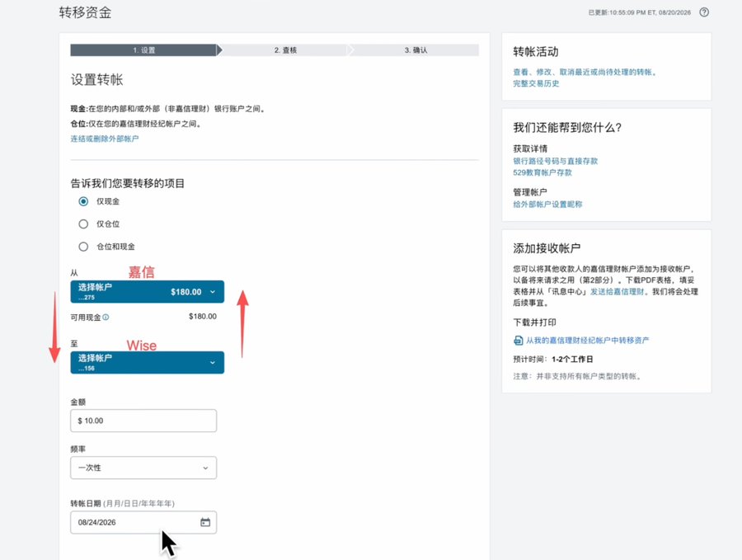Open 529教育帐户存款 link

542,172
